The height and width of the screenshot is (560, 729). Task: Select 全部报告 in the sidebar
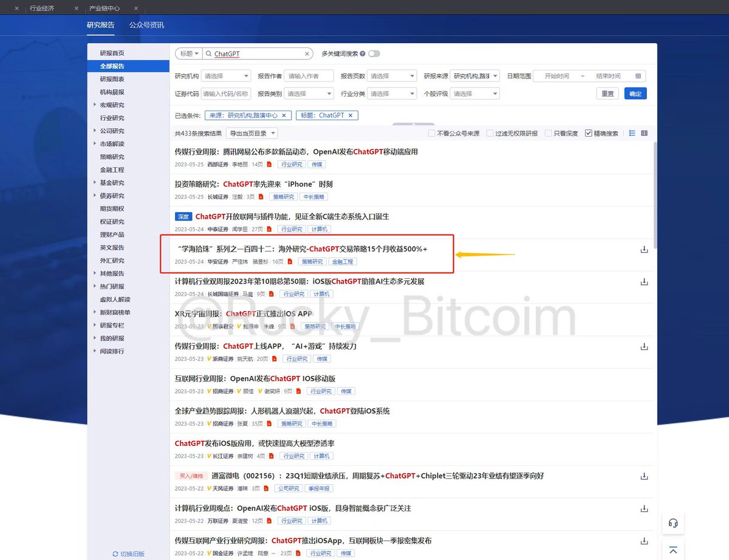click(x=128, y=66)
